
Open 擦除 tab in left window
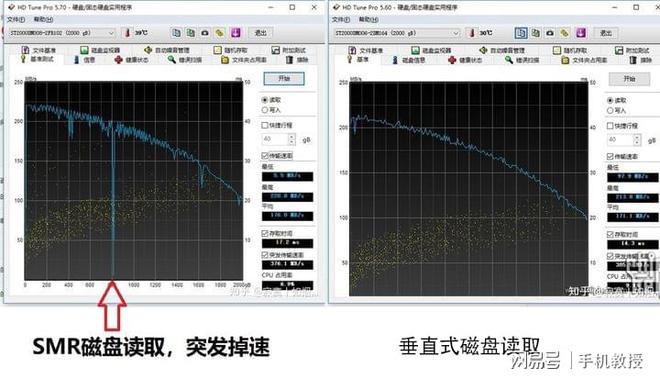[297, 60]
